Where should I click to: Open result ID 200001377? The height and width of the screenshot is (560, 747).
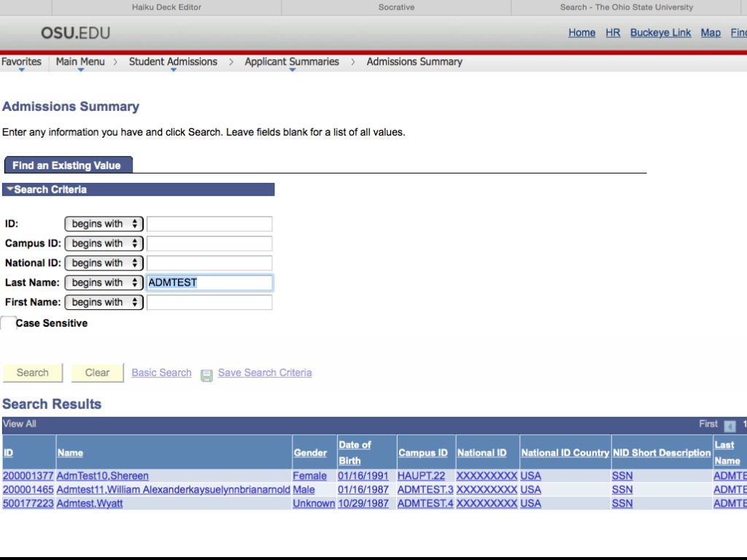(28, 476)
